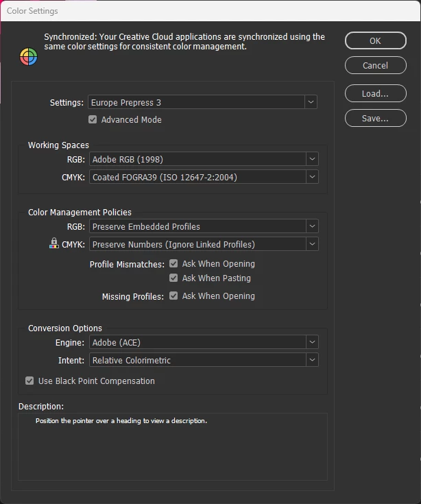
Task: Click the Engine label
Action: (70, 343)
